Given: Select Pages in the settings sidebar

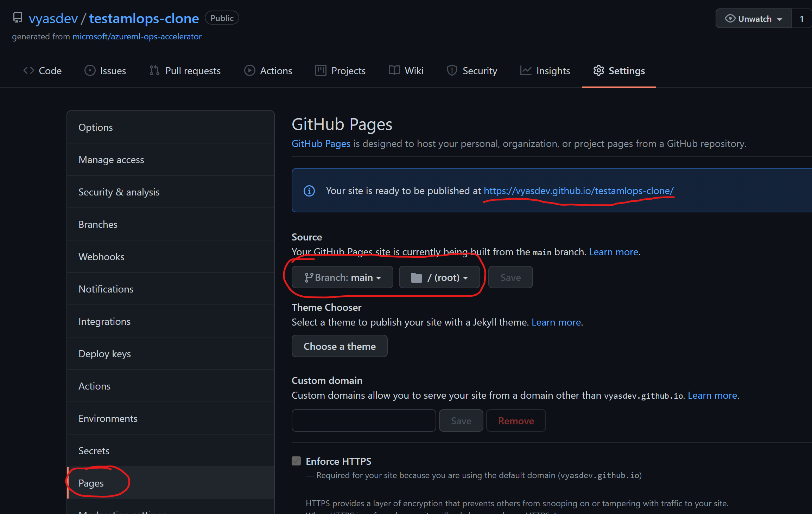Looking at the screenshot, I should point(171,483).
